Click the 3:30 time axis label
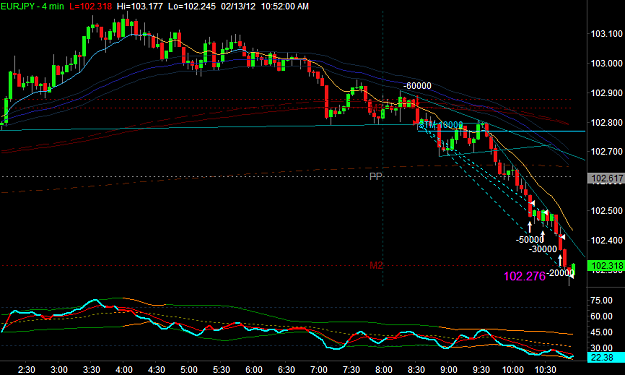 [91, 370]
